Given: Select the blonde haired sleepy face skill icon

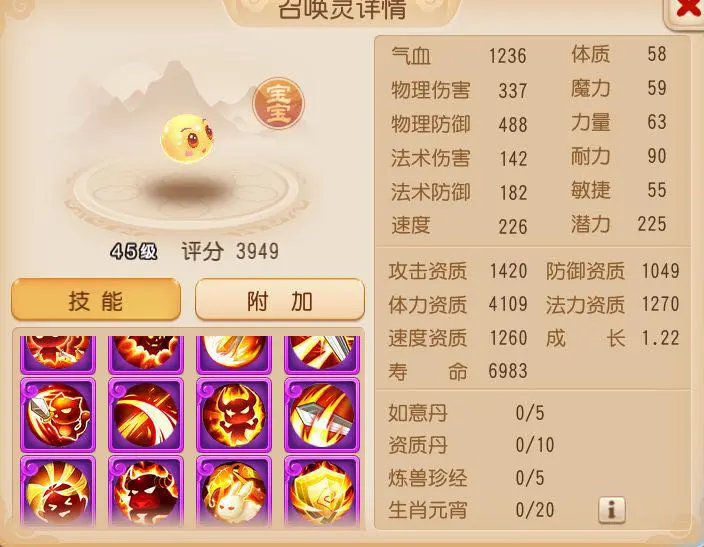Looking at the screenshot, I should (x=58, y=491).
